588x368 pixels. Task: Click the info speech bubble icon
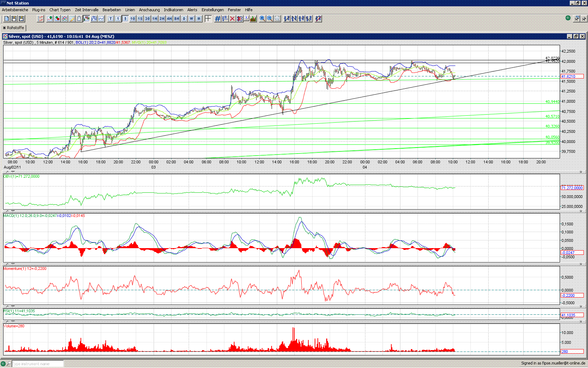[x=247, y=19]
